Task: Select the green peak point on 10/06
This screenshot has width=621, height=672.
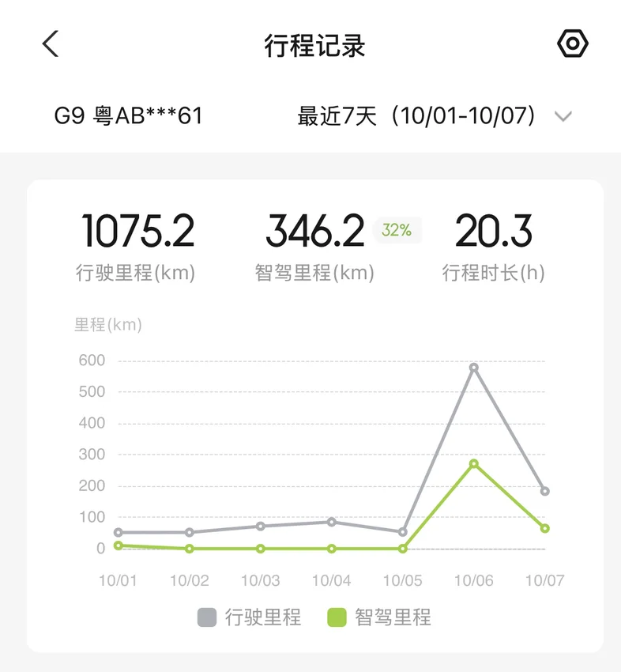Action: click(x=474, y=464)
